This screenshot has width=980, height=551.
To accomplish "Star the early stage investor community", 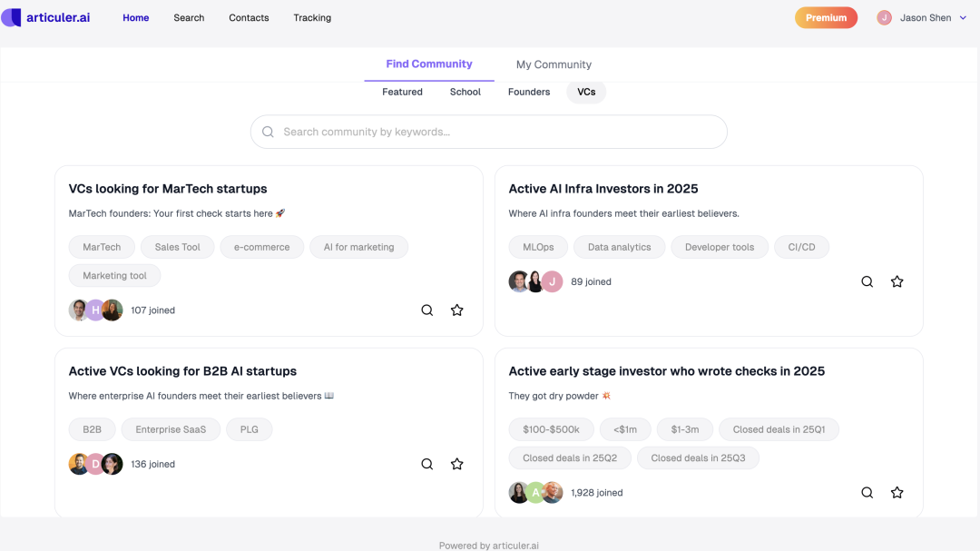I will [x=897, y=493].
